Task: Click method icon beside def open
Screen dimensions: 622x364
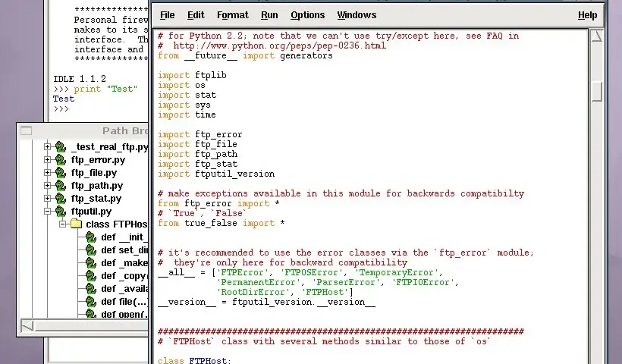Action: 91,314
